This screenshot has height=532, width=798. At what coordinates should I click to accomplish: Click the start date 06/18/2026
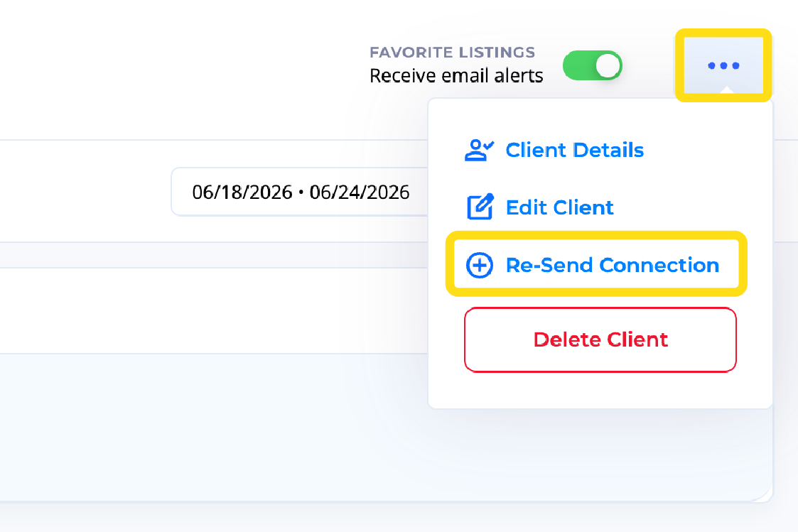pyautogui.click(x=242, y=192)
